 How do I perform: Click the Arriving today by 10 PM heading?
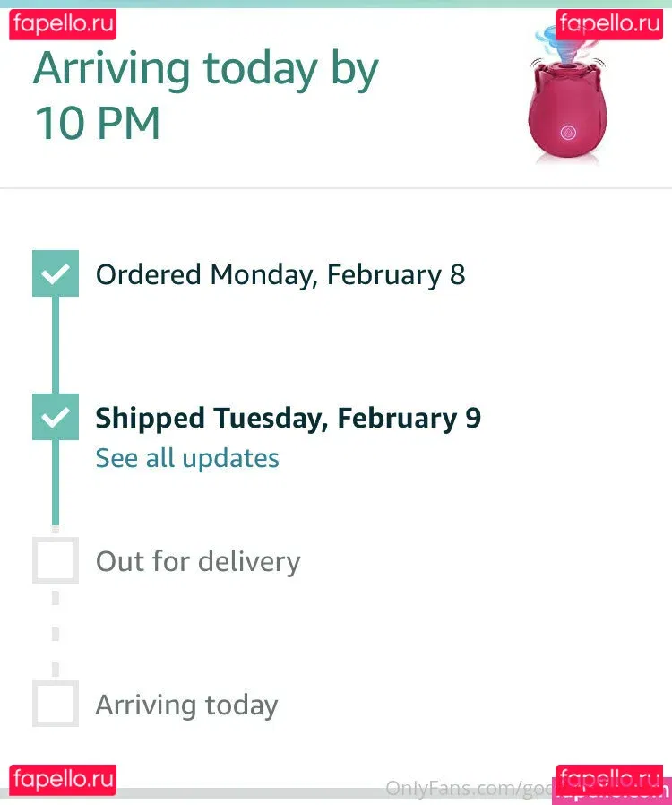pyautogui.click(x=206, y=95)
